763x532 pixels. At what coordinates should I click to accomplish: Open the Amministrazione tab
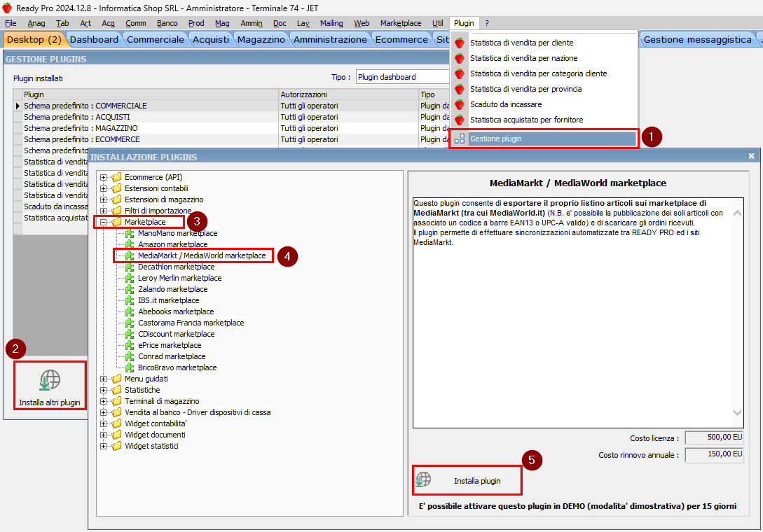coord(330,39)
